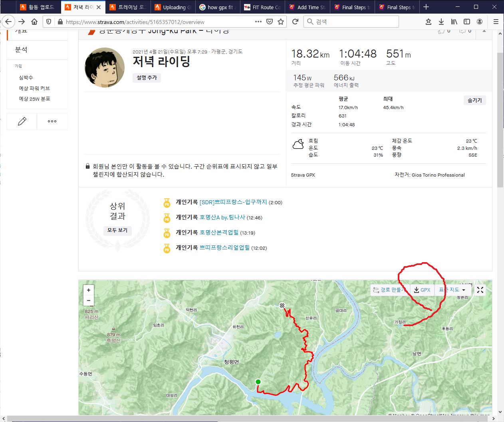Close the current Strava activity tab

pos(99,7)
